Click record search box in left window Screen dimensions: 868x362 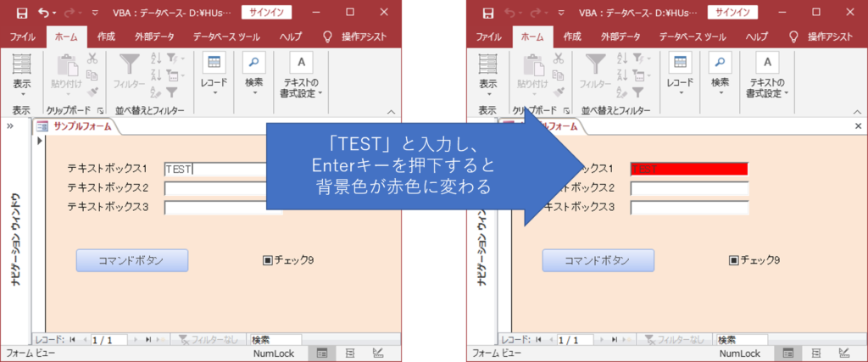275,340
